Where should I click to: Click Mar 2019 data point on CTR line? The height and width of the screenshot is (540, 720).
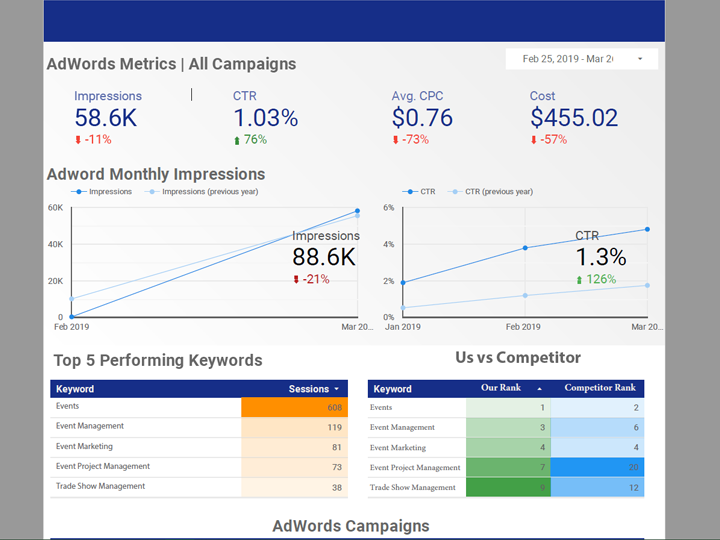[647, 229]
